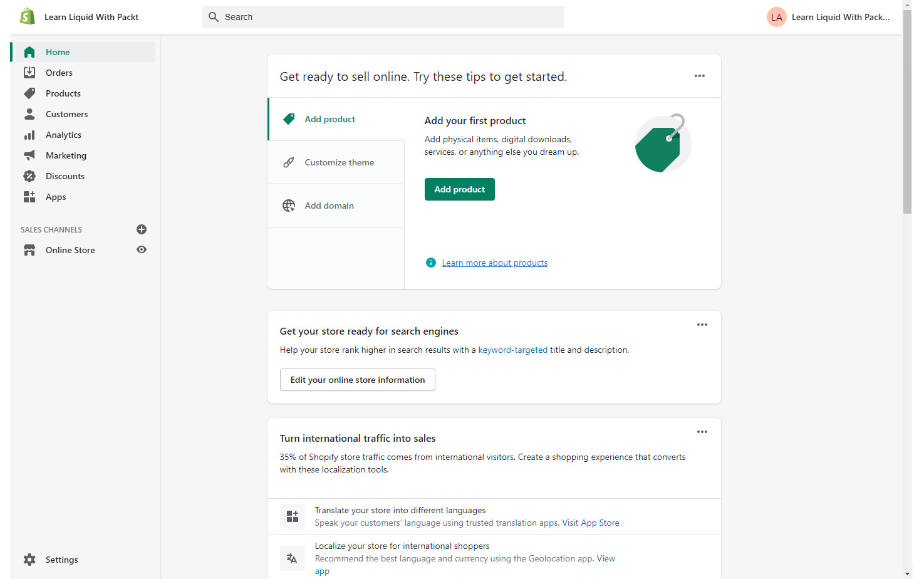
Task: Open the menu on the search engines card
Action: 702,324
